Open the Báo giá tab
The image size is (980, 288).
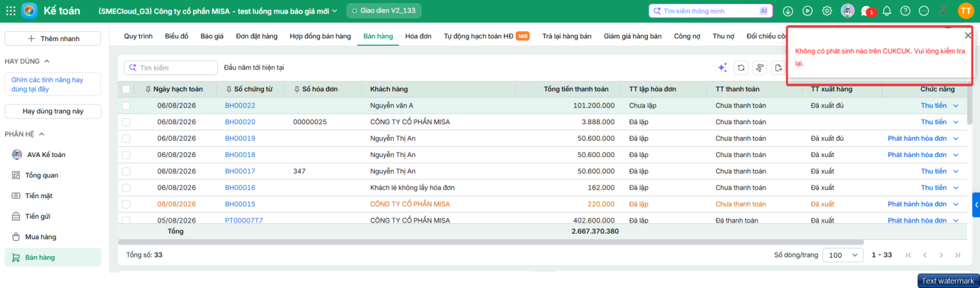[x=212, y=36]
